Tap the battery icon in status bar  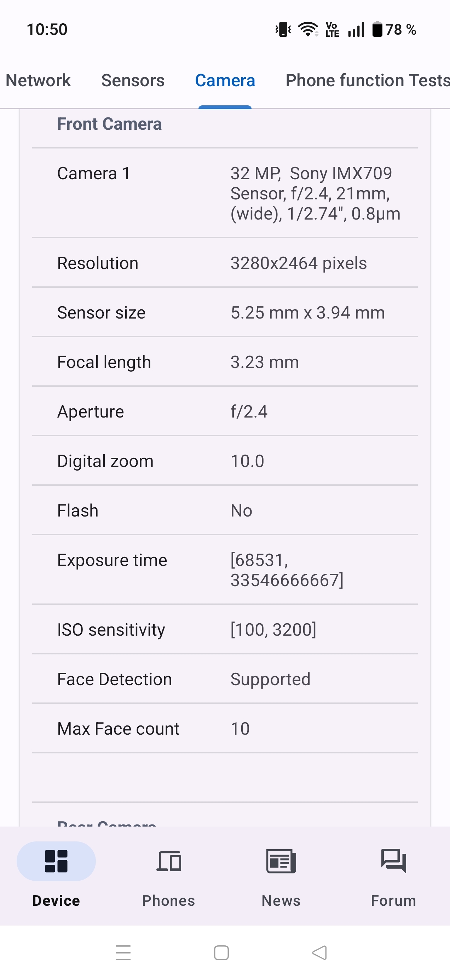click(x=377, y=29)
